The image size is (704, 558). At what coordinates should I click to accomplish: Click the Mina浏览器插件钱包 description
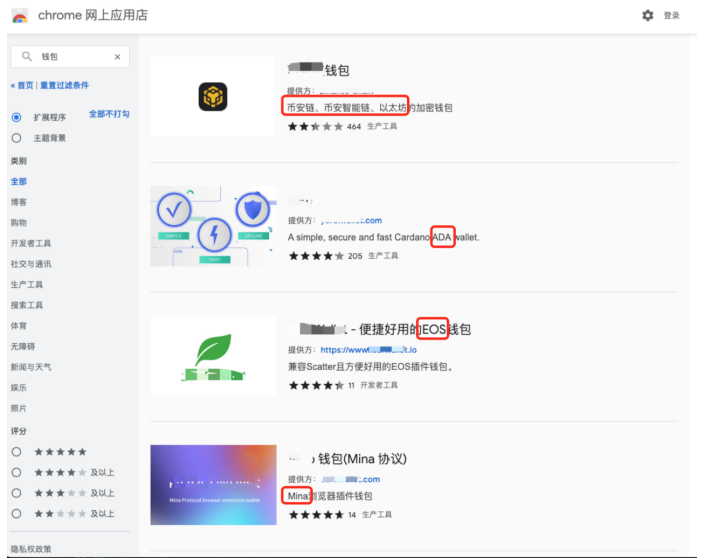coord(330,496)
